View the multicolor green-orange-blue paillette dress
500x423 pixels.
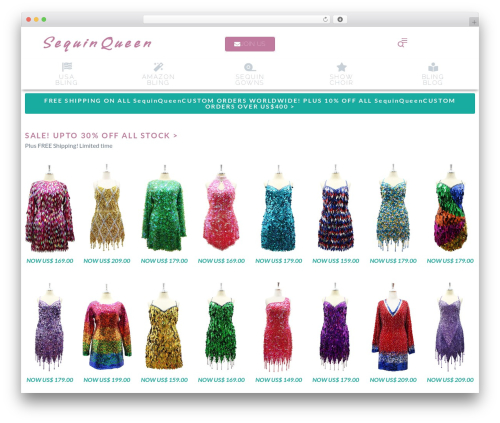pyautogui.click(x=450, y=208)
